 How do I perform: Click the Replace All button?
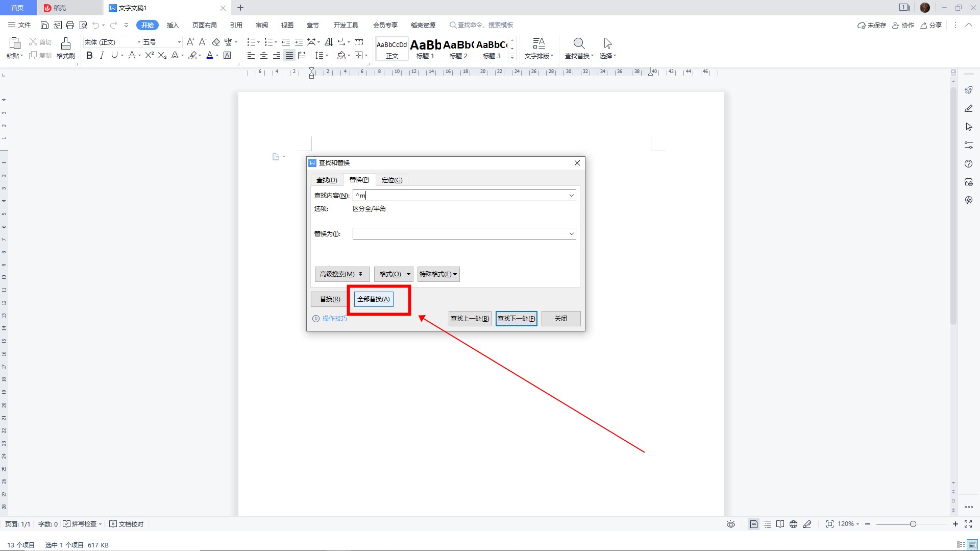(x=374, y=299)
